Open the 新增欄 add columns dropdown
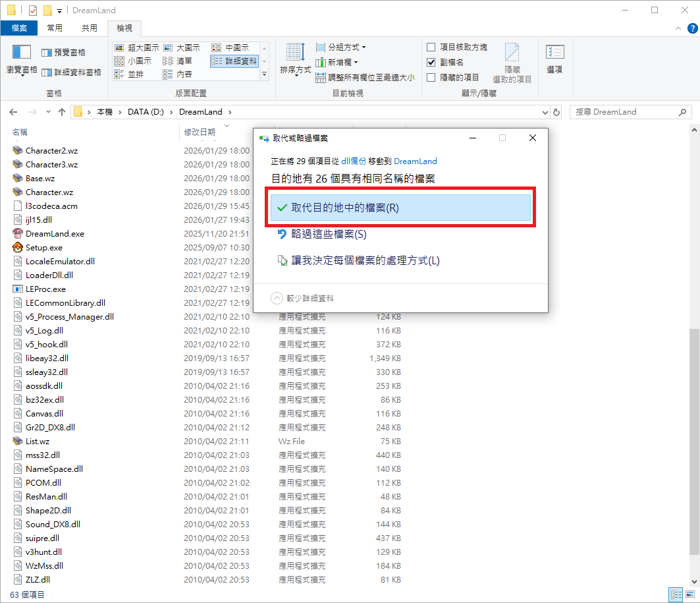This screenshot has height=603, width=700. (337, 63)
